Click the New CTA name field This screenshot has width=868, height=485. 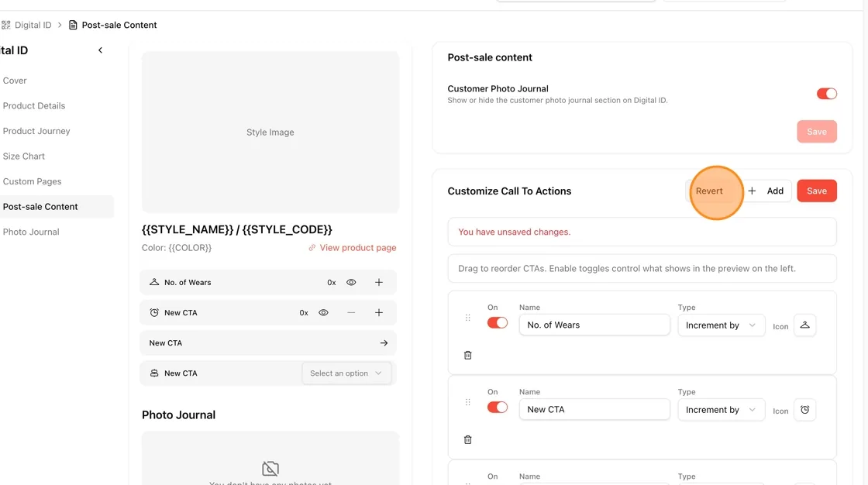(x=594, y=410)
